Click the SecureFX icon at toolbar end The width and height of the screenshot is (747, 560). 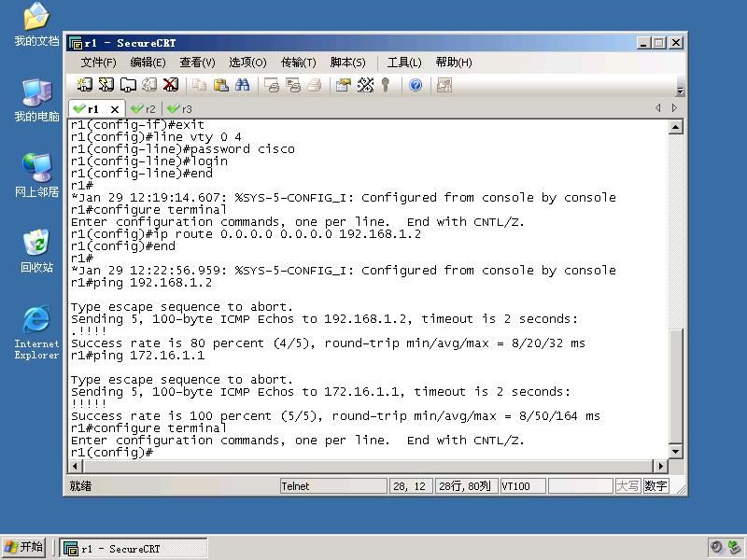pos(444,85)
